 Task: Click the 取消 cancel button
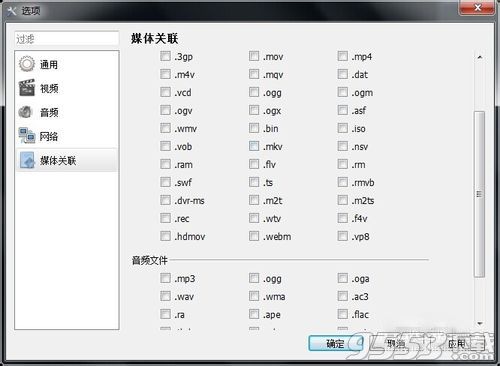(395, 343)
